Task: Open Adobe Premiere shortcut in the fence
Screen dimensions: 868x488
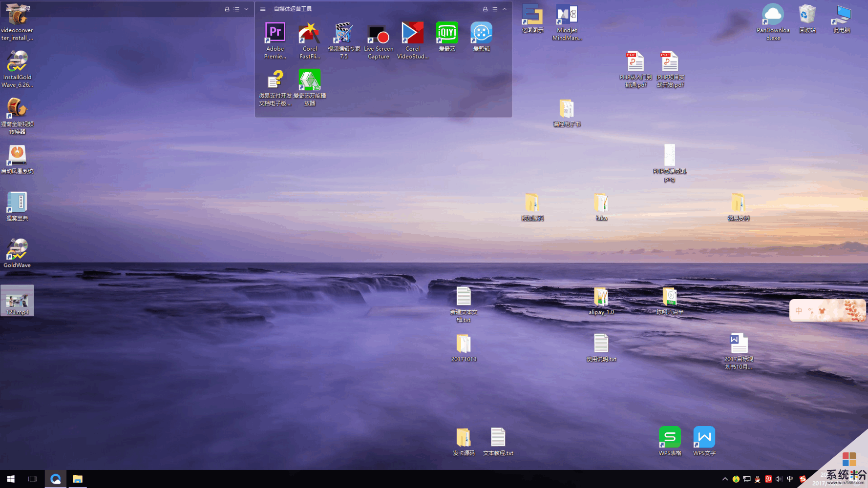Action: 275,41
